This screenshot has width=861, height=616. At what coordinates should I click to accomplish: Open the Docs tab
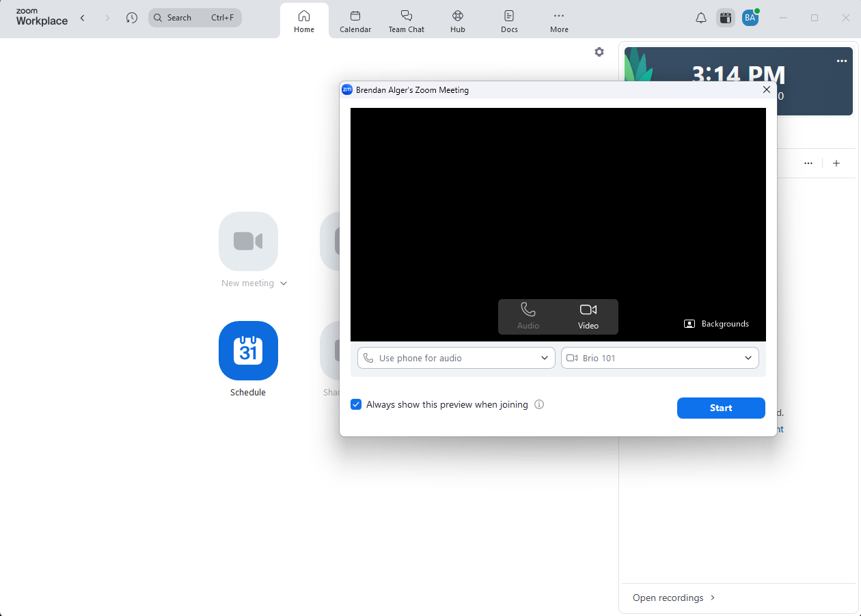[509, 20]
